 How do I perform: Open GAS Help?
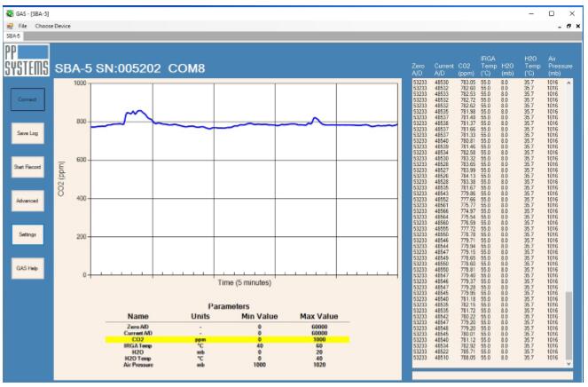coord(27,267)
